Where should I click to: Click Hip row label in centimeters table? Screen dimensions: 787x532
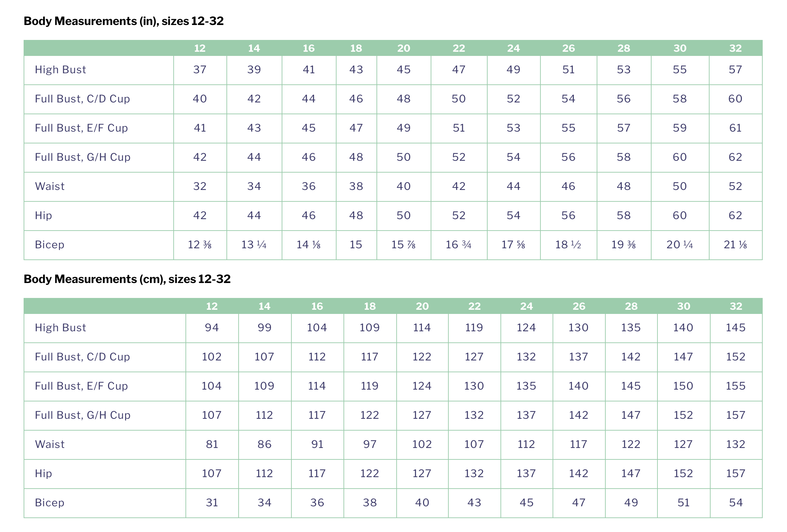[43, 474]
